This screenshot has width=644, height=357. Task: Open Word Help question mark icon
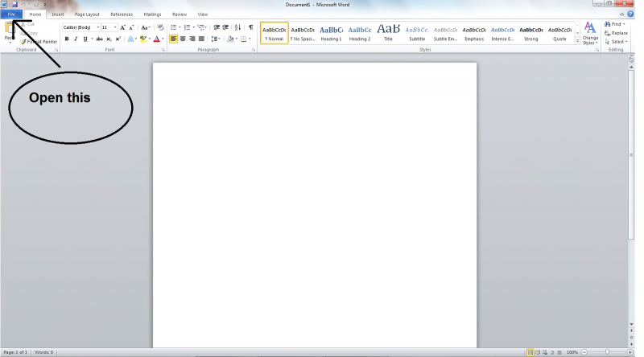[x=630, y=14]
